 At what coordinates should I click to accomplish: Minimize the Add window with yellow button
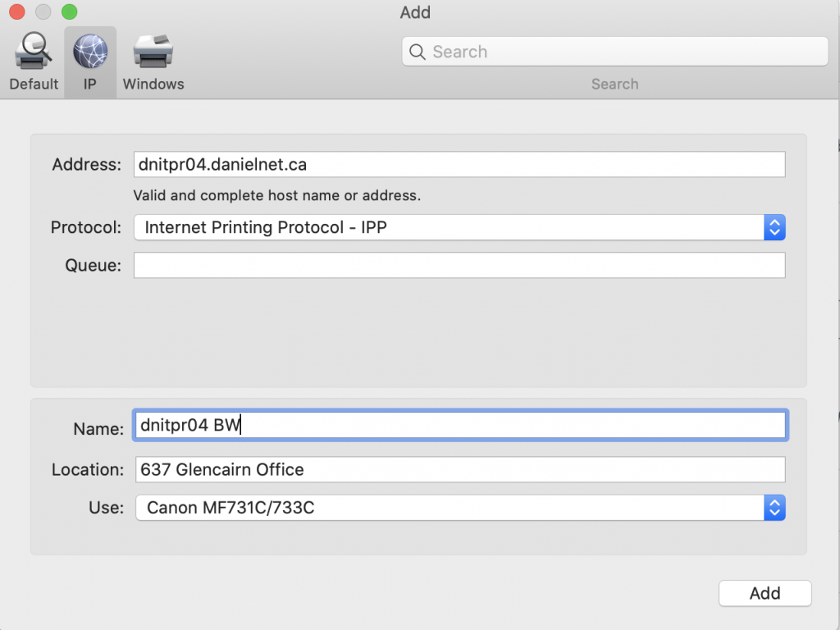point(43,12)
